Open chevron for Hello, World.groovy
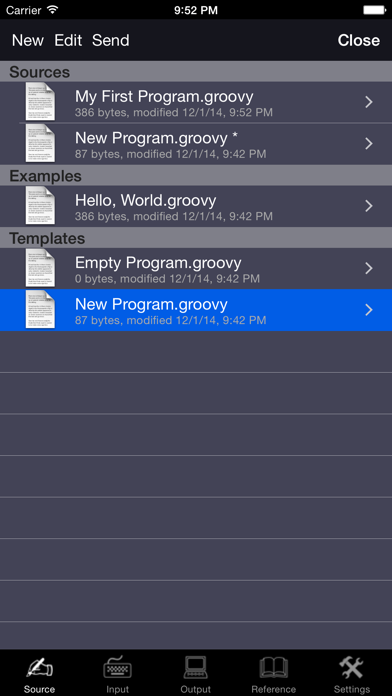Screen dimensions: 392x696 pos(368,206)
